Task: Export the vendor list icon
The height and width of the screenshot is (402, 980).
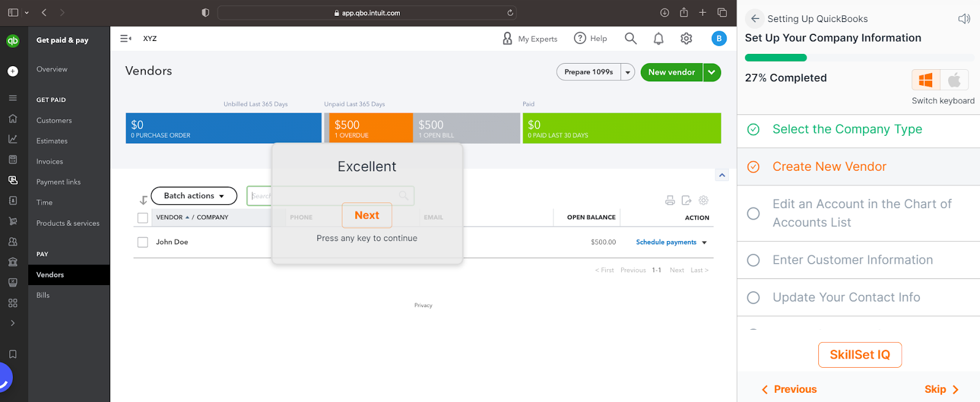Action: tap(687, 200)
